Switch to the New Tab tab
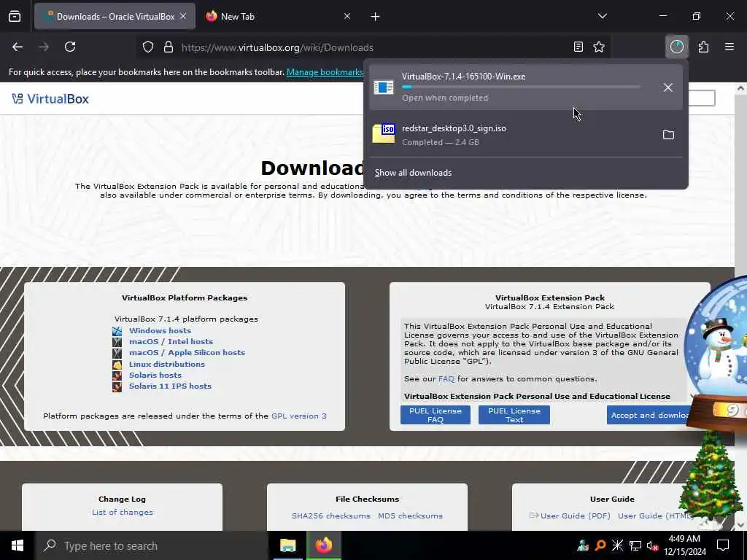Image resolution: width=747 pixels, height=560 pixels. click(279, 17)
